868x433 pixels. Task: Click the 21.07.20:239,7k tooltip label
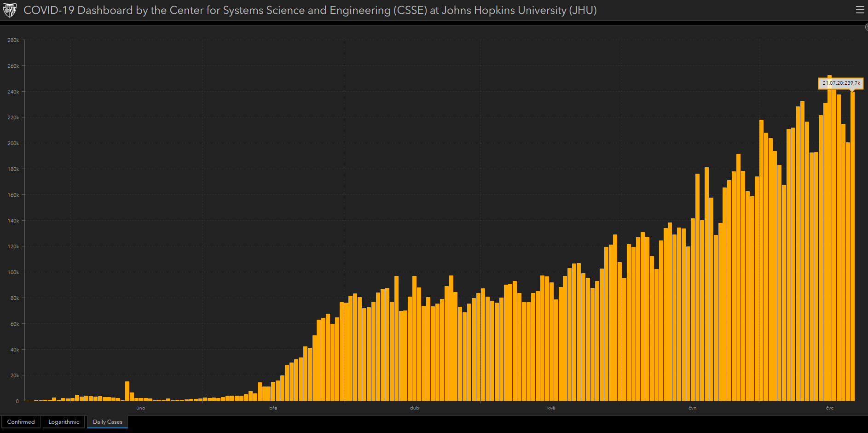tap(841, 83)
